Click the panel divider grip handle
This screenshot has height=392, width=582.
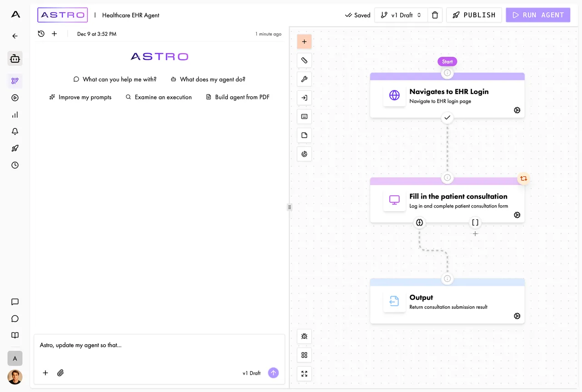point(289,207)
